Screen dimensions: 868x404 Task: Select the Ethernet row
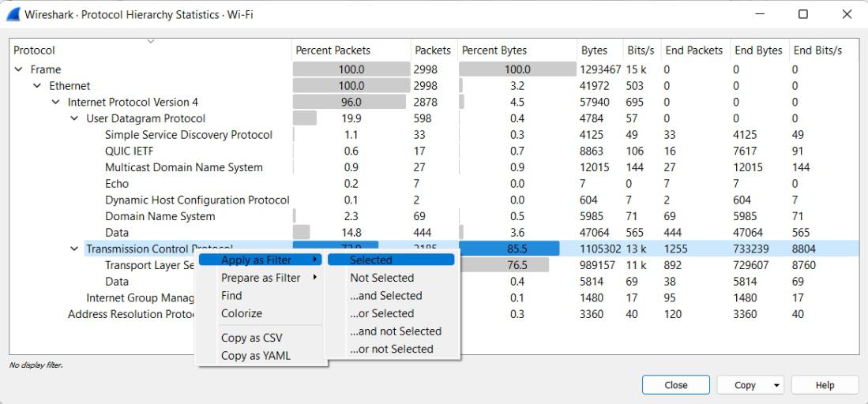click(x=434, y=86)
